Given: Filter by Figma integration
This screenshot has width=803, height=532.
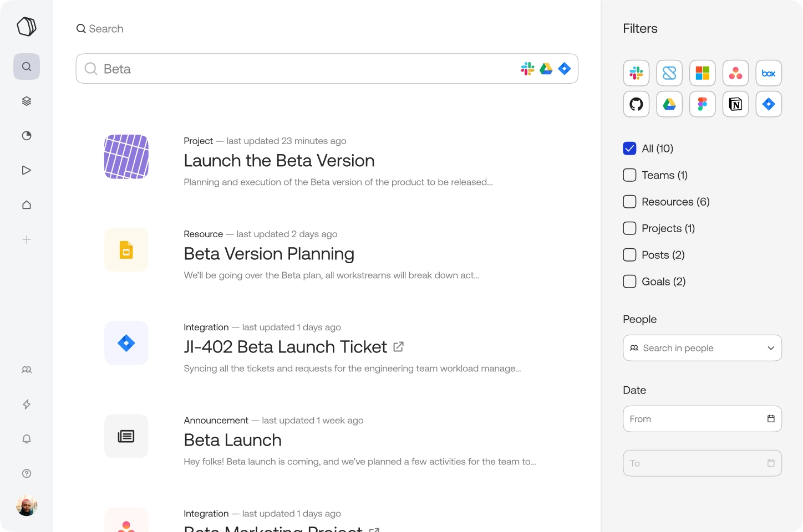Looking at the screenshot, I should tap(703, 104).
